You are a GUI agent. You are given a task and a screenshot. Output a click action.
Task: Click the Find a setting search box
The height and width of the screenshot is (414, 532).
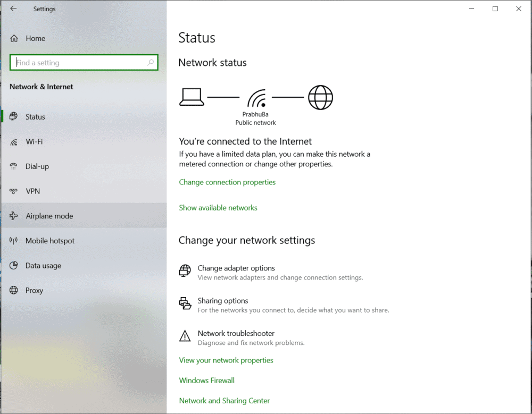pyautogui.click(x=84, y=62)
